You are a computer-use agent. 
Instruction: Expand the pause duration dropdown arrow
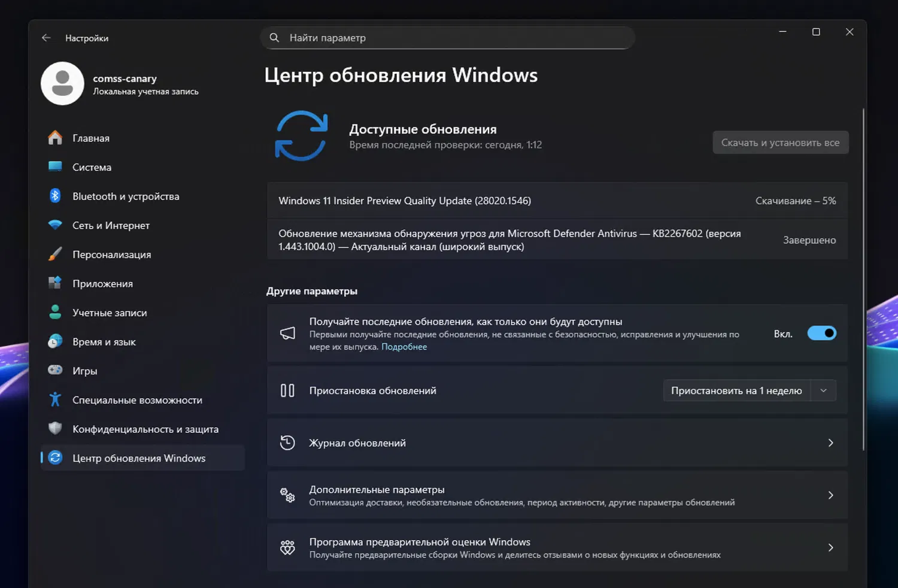pyautogui.click(x=823, y=390)
